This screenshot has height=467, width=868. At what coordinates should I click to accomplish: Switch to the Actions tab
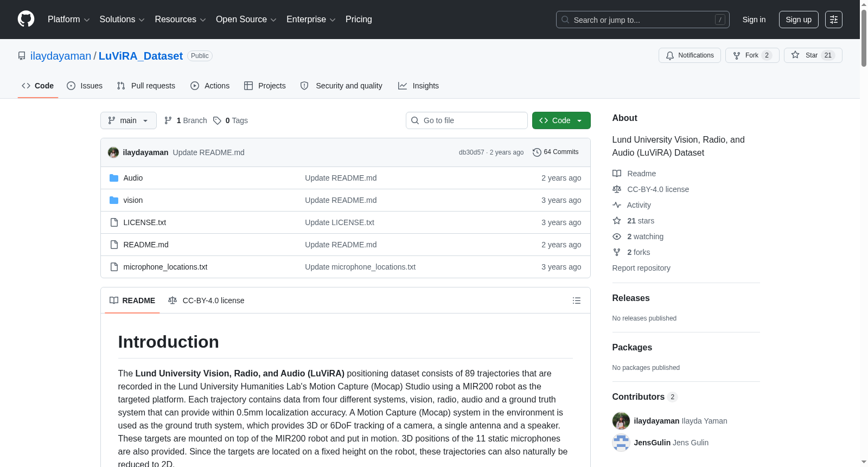point(210,86)
